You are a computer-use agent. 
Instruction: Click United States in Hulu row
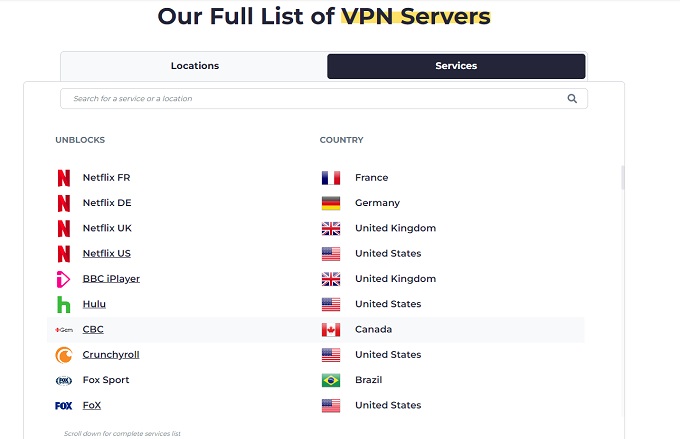tap(388, 304)
